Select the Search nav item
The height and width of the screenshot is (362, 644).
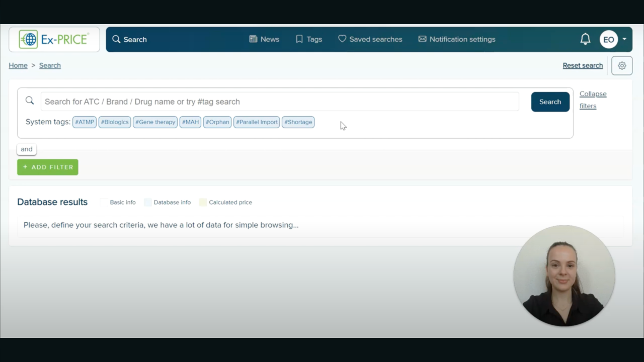(129, 39)
